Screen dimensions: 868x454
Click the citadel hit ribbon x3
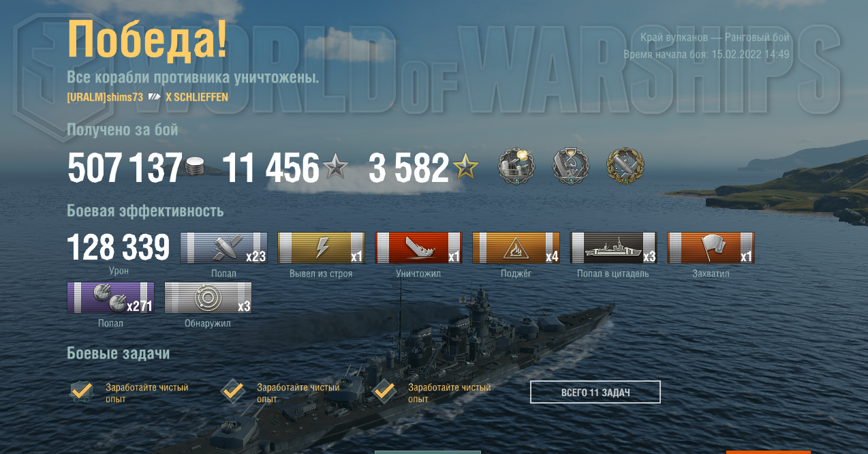pyautogui.click(x=613, y=247)
